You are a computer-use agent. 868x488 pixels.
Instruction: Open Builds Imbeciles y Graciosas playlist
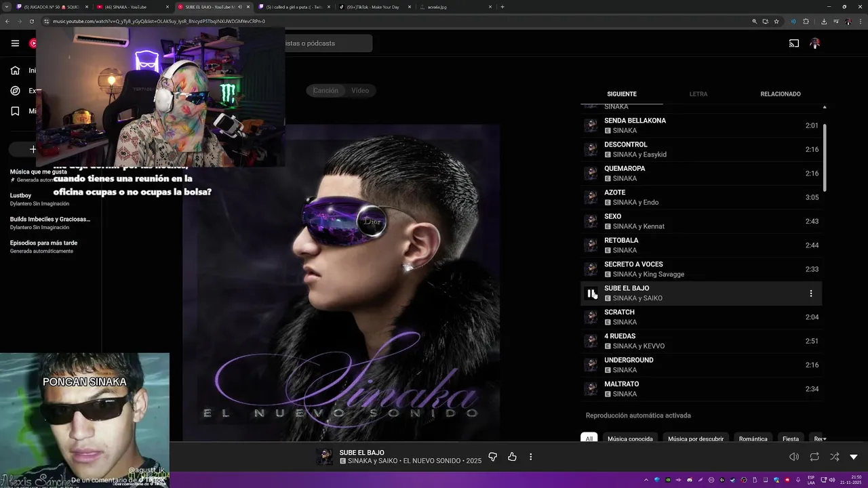click(50, 219)
